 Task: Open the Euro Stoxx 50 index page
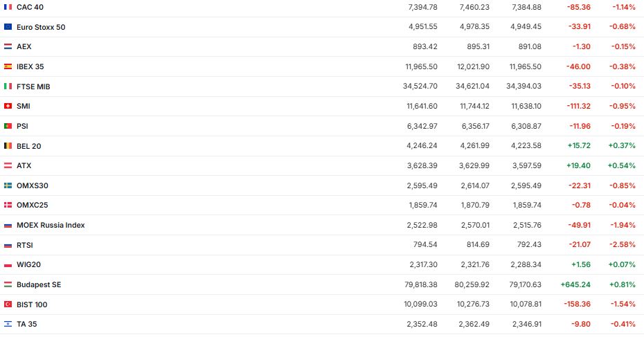click(41, 27)
